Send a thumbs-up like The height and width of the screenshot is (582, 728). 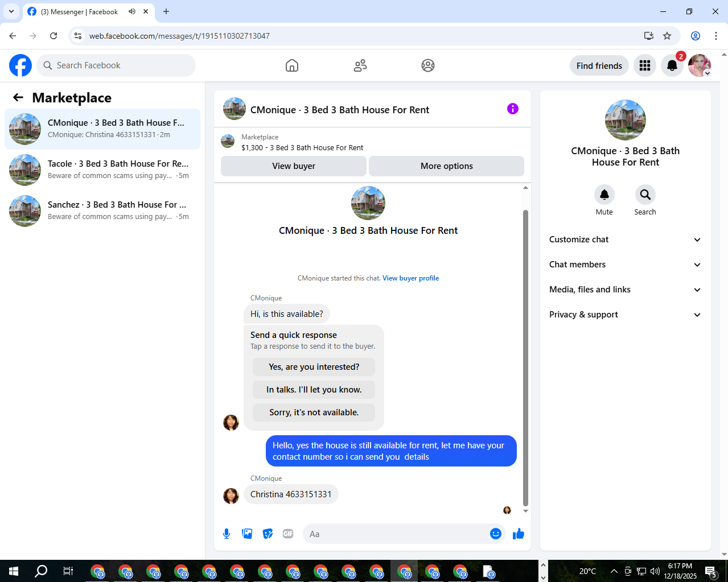519,534
